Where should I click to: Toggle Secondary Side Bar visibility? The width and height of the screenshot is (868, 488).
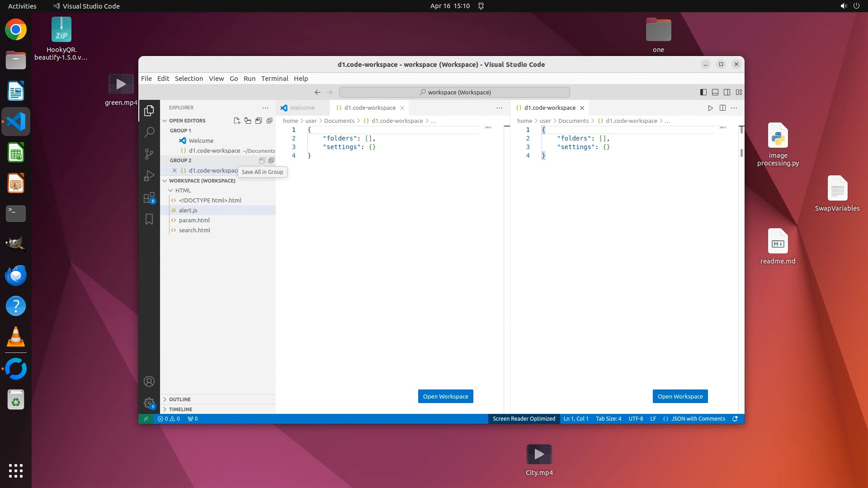[x=727, y=92]
